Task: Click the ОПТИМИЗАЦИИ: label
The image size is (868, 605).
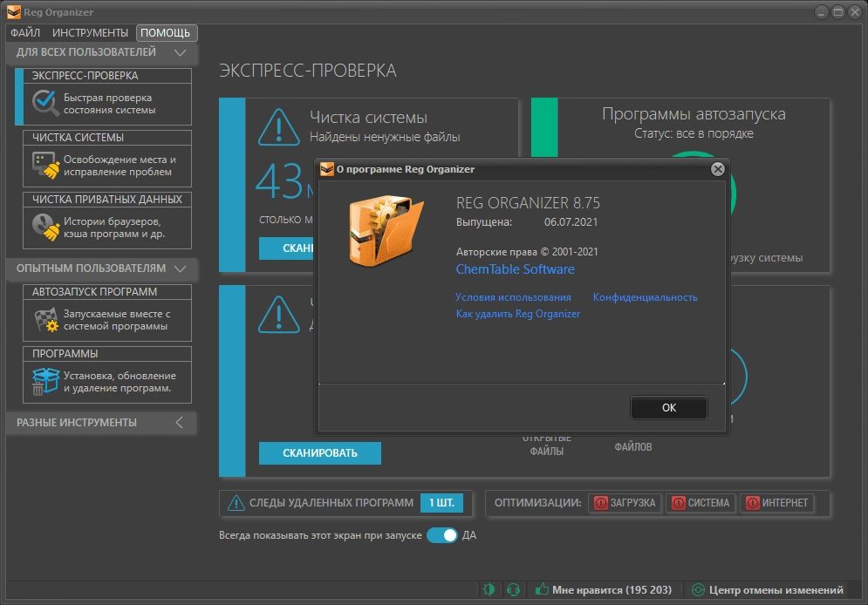Action: click(x=537, y=503)
